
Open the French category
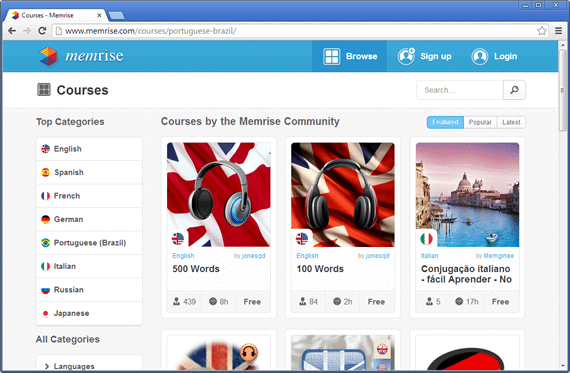point(89,196)
